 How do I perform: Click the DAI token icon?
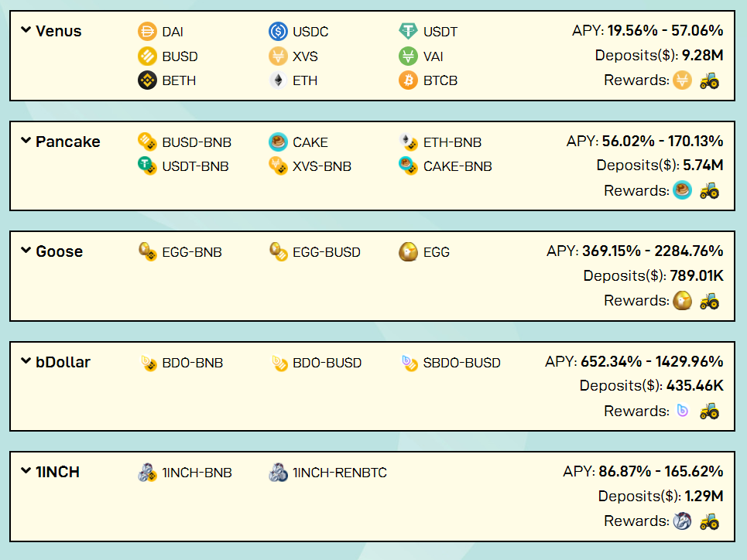click(147, 32)
